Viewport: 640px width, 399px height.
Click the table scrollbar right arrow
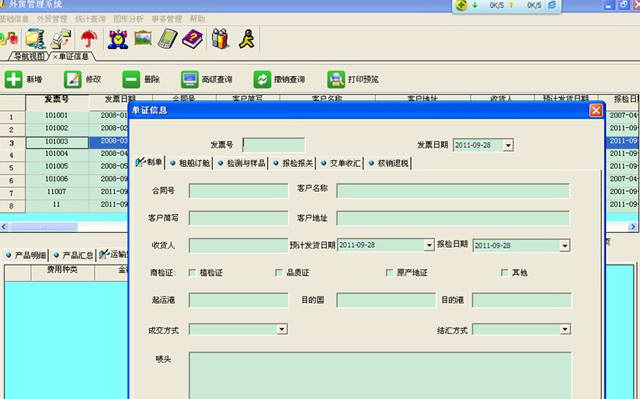633,226
